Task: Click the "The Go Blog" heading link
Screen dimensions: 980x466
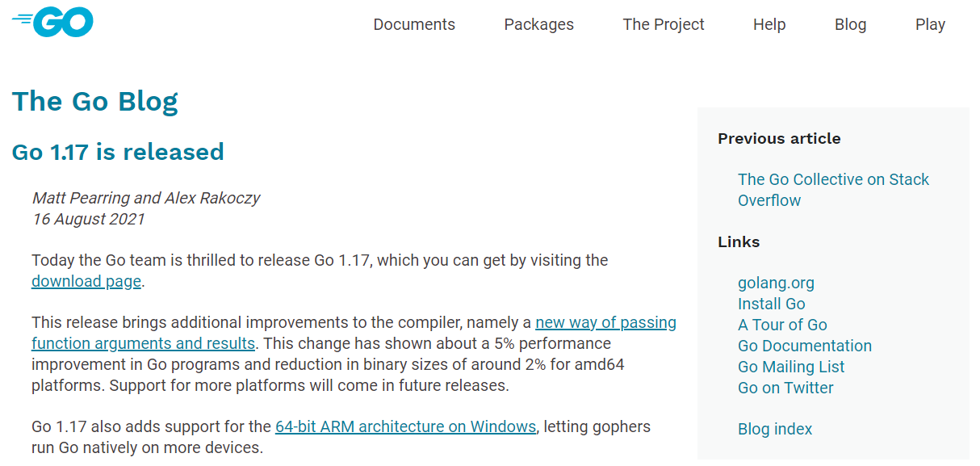Action: pos(94,102)
